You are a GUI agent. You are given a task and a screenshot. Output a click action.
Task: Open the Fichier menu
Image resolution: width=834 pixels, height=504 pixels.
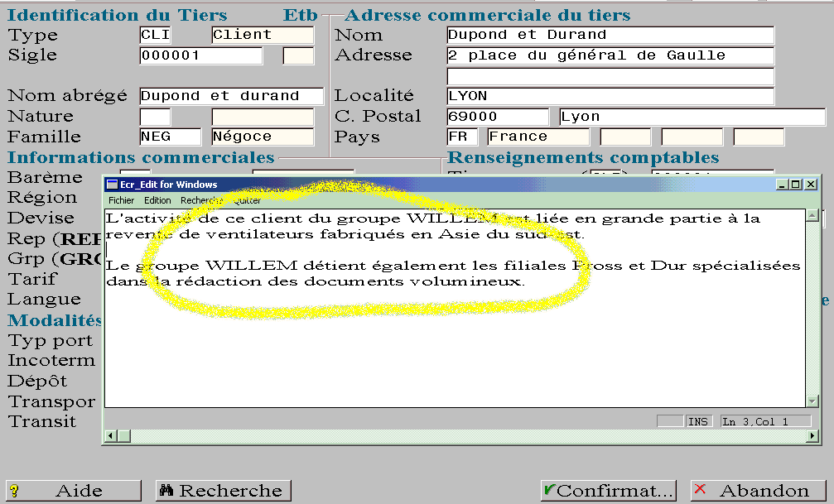[x=121, y=200]
